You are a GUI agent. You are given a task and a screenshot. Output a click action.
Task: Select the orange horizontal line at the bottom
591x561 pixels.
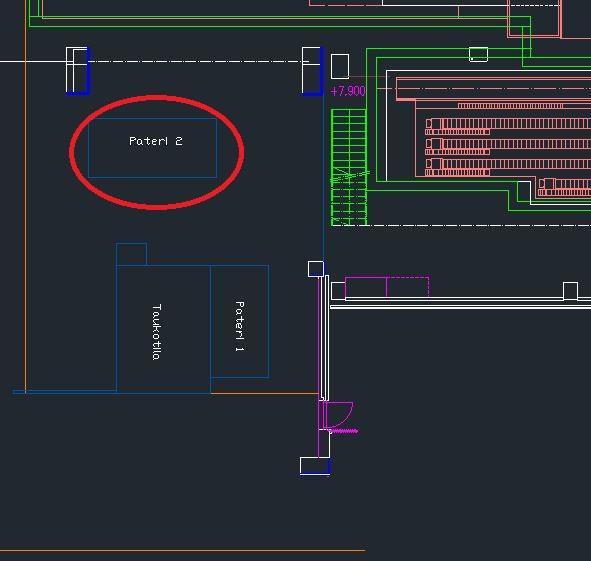[182, 550]
